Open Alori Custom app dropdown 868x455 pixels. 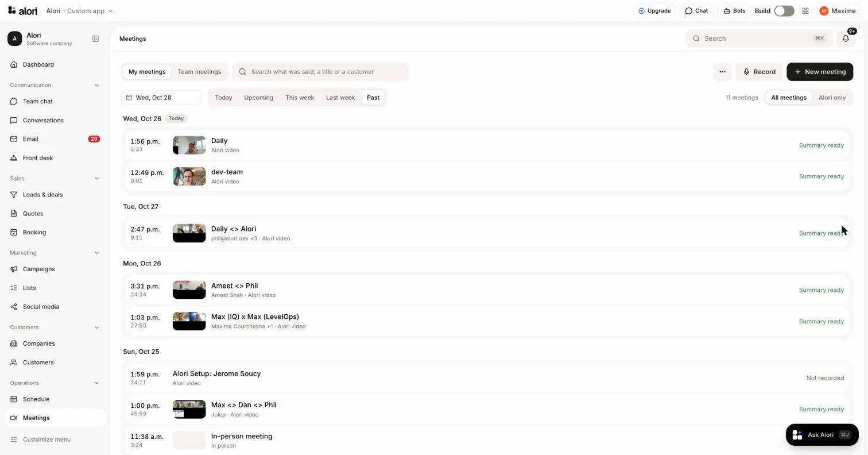79,11
